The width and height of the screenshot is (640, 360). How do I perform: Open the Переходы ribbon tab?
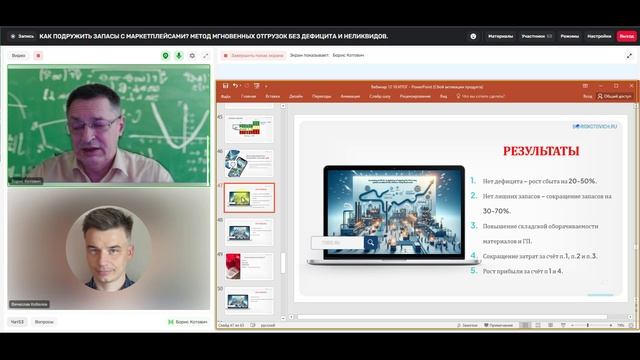point(322,96)
